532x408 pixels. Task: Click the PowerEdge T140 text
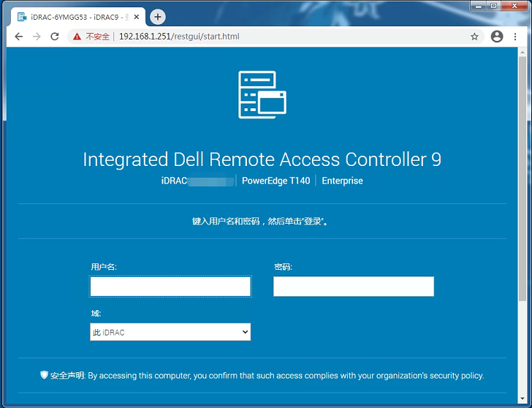[275, 181]
